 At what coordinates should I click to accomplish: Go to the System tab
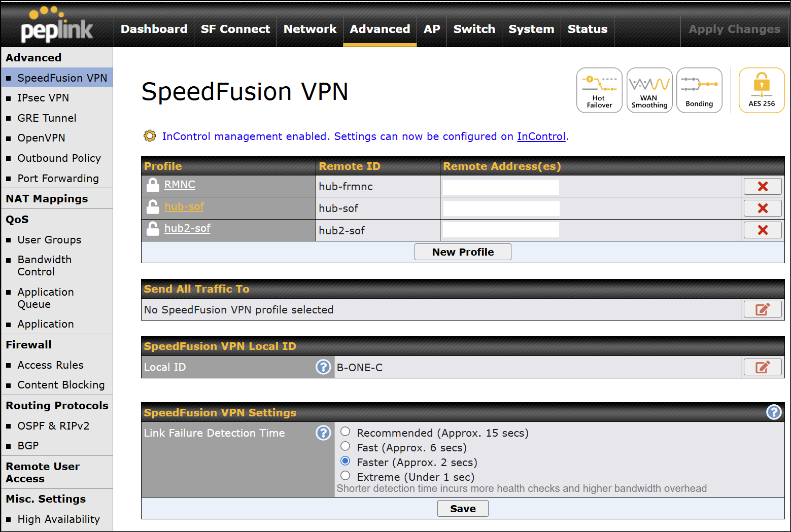click(531, 29)
